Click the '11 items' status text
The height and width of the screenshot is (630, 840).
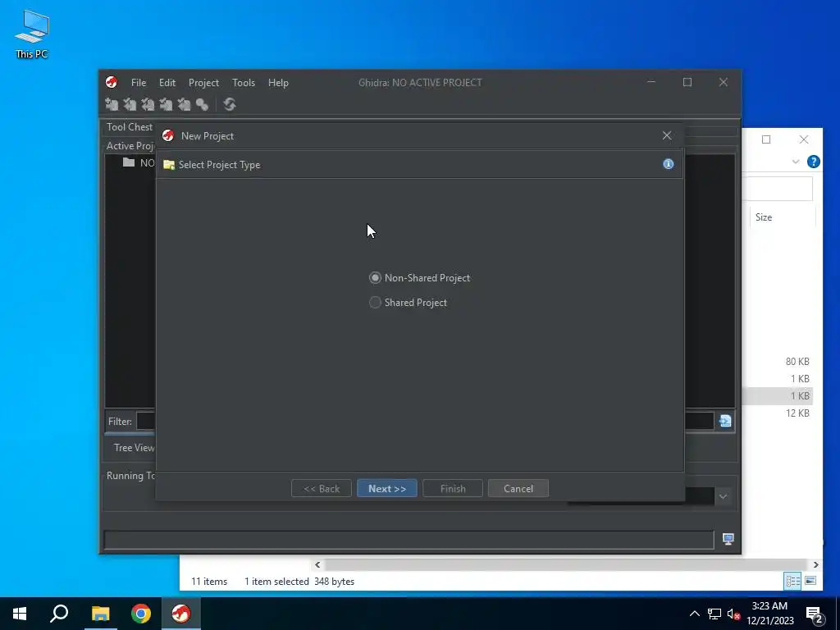[209, 582]
